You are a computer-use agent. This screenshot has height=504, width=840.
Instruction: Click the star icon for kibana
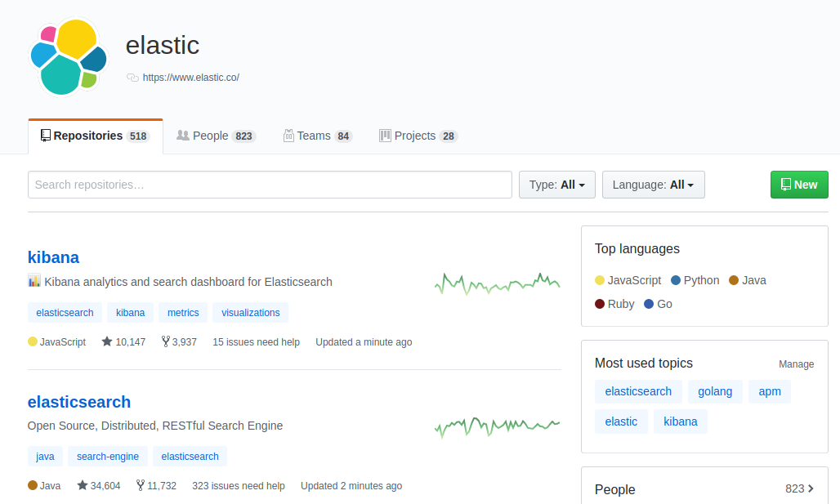click(107, 341)
